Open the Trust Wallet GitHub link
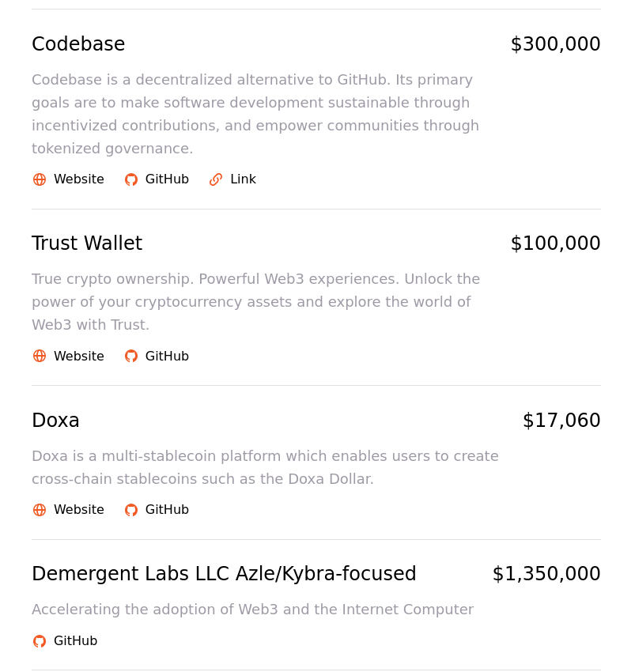 [x=167, y=356]
